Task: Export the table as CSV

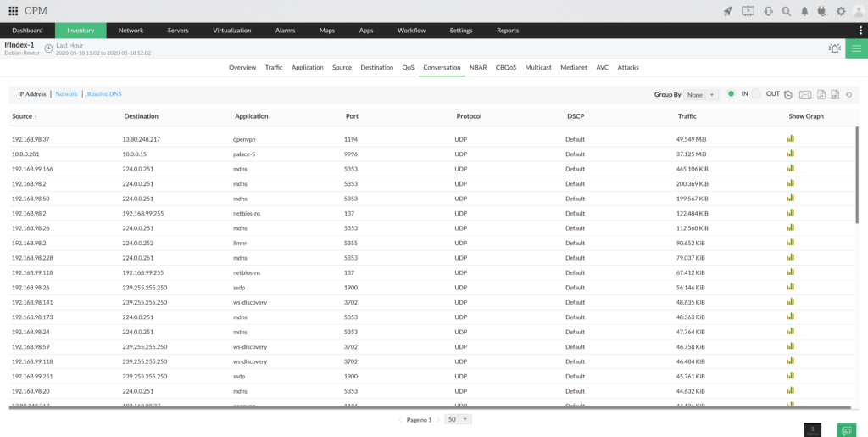Action: pos(835,94)
